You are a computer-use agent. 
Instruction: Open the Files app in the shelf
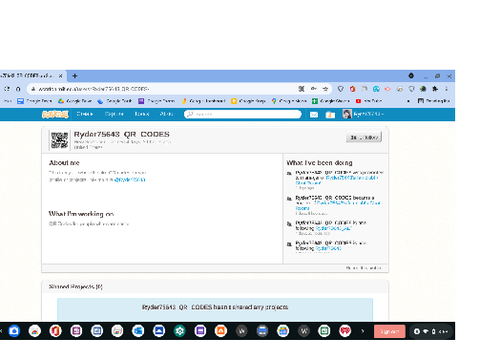(x=14, y=331)
